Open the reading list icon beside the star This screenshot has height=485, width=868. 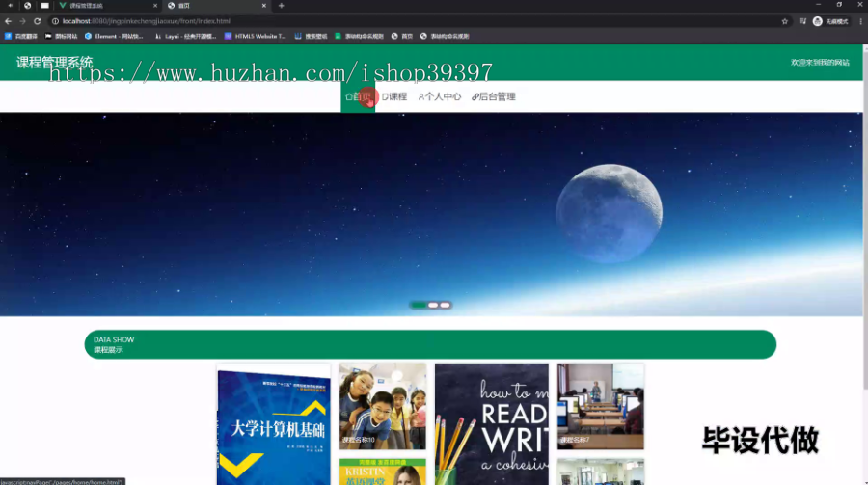802,21
